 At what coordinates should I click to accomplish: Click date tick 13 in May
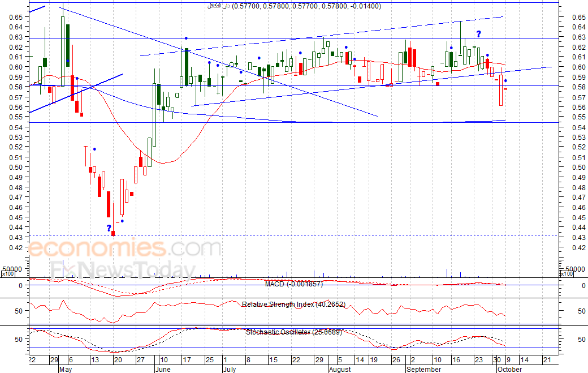[x=95, y=360]
